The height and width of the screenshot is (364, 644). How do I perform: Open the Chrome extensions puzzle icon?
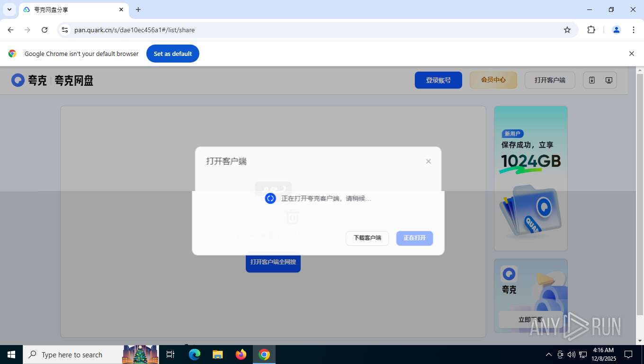pos(591,30)
